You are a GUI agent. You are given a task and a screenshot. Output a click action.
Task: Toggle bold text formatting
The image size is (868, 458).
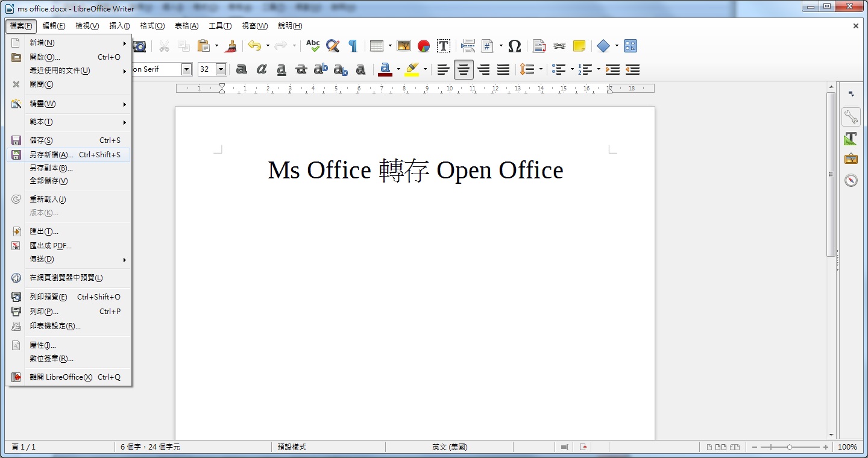241,69
